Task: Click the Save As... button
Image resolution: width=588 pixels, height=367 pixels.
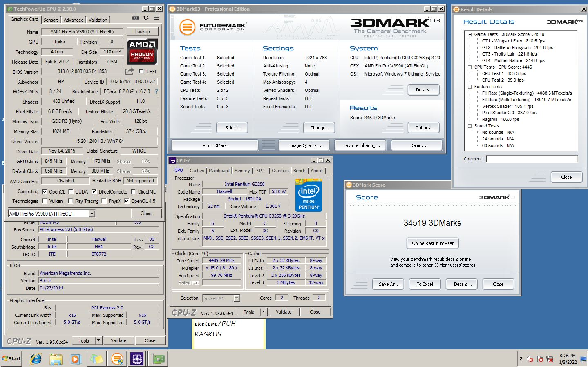Action: [x=388, y=284]
